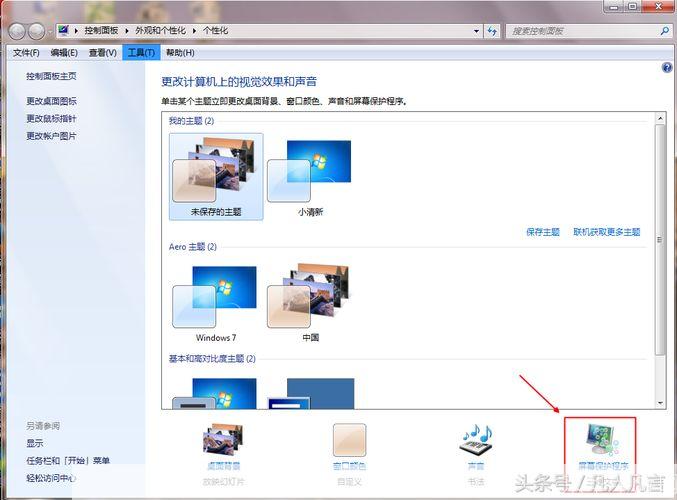Open the recent pages dropdown next to the forward button

50,31
